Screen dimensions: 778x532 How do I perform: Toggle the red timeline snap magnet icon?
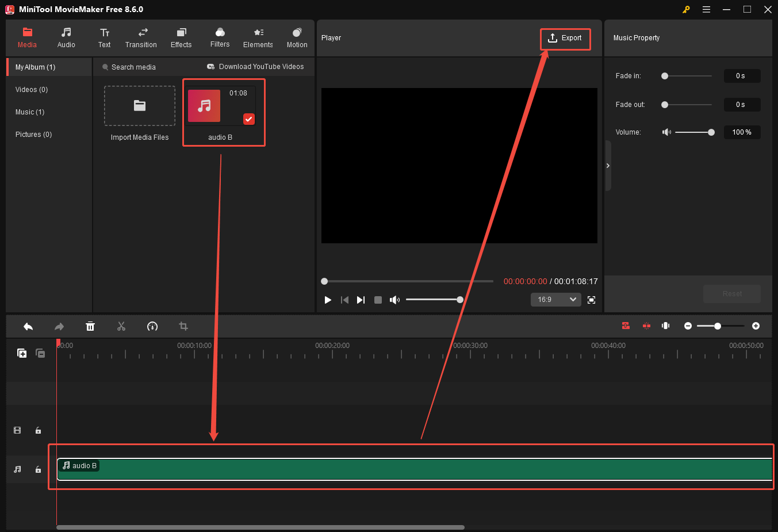point(626,326)
